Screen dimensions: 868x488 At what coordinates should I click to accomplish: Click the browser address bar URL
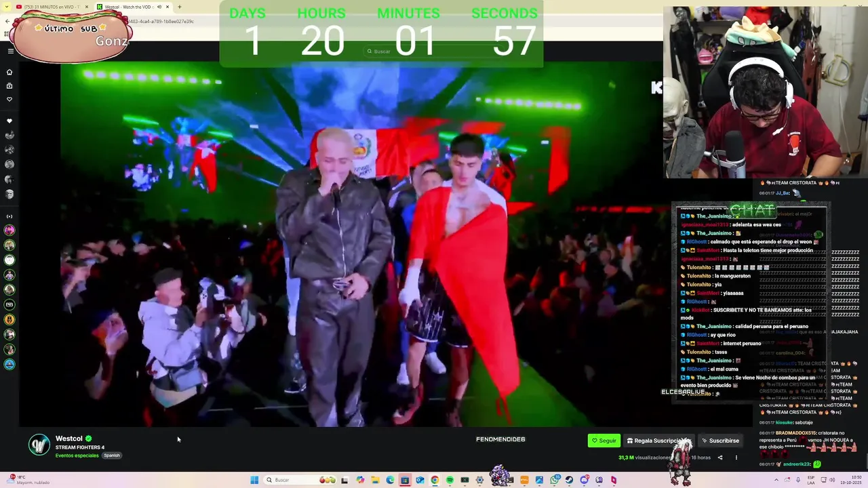click(x=161, y=21)
